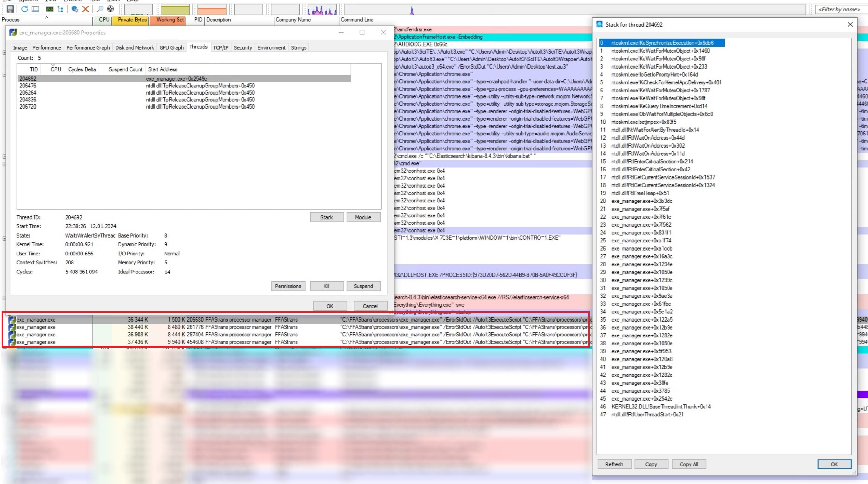Image resolution: width=868 pixels, height=484 pixels.
Task: Open the System Information graph icon
Action: click(50, 9)
